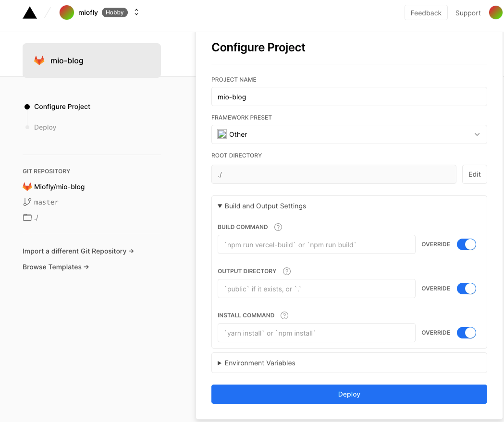Click the miofly avatar in the header
504x422 pixels.
tap(66, 12)
